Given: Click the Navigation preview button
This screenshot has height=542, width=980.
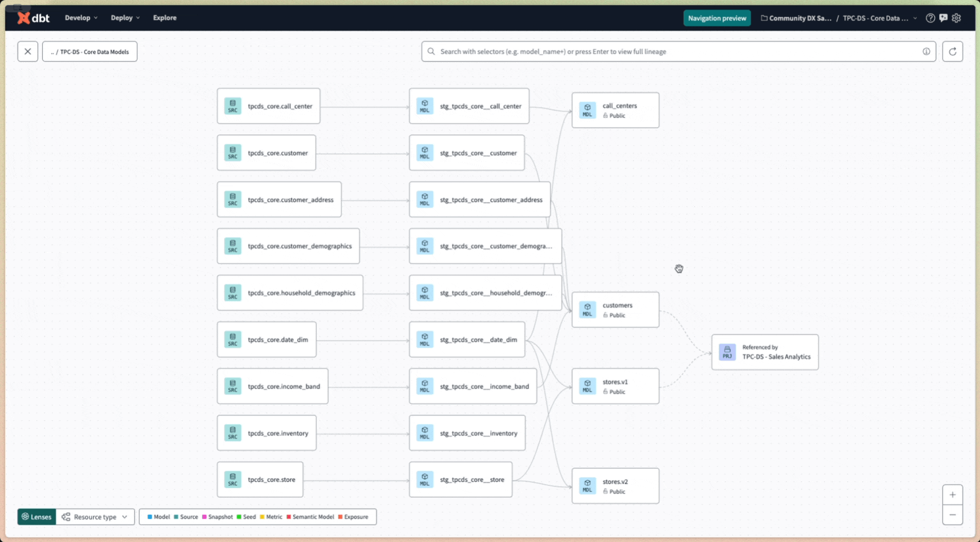Looking at the screenshot, I should click(x=716, y=18).
